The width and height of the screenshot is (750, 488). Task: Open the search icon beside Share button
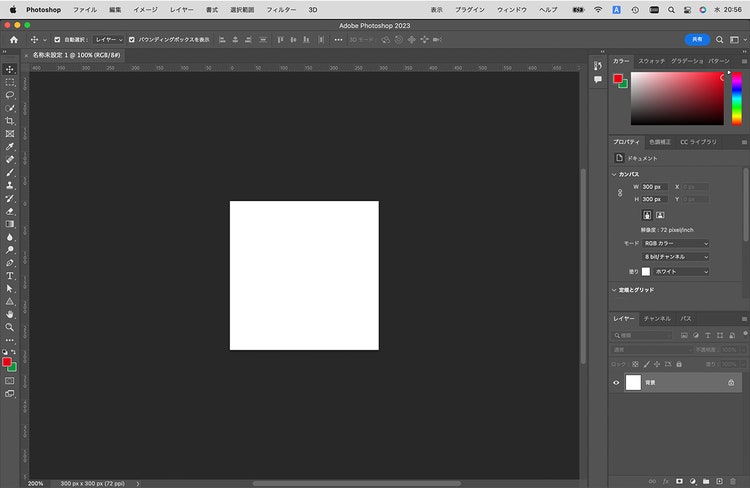click(719, 40)
